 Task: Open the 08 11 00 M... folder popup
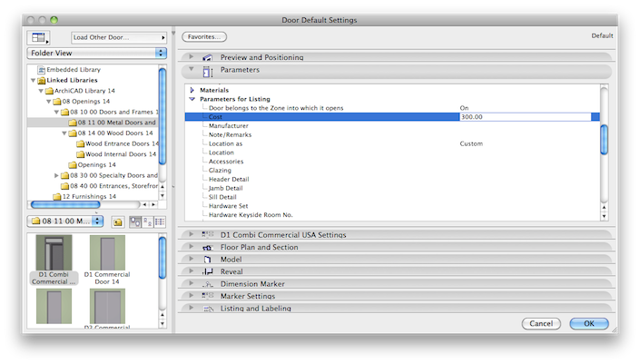(65, 221)
